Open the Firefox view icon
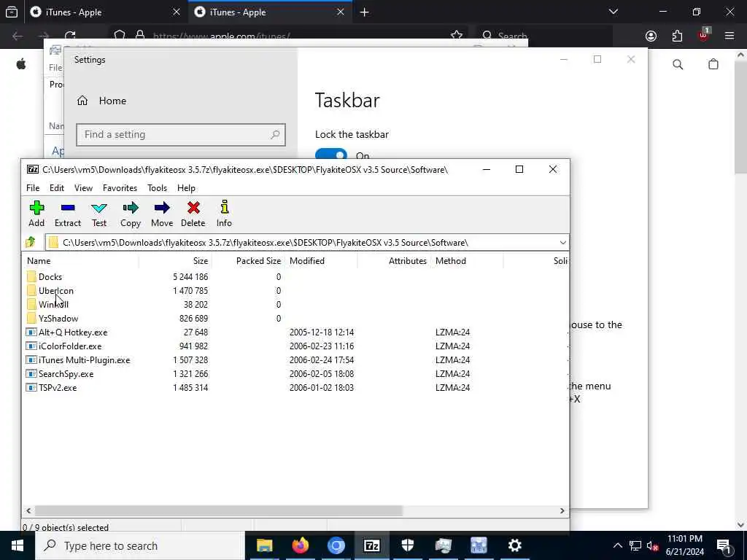The width and height of the screenshot is (747, 560). tap(12, 12)
